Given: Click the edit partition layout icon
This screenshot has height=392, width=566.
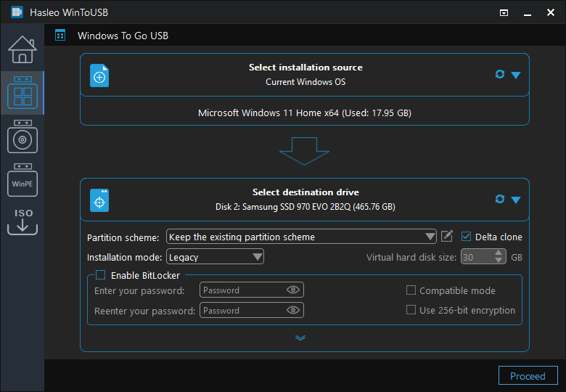Looking at the screenshot, I should [447, 237].
